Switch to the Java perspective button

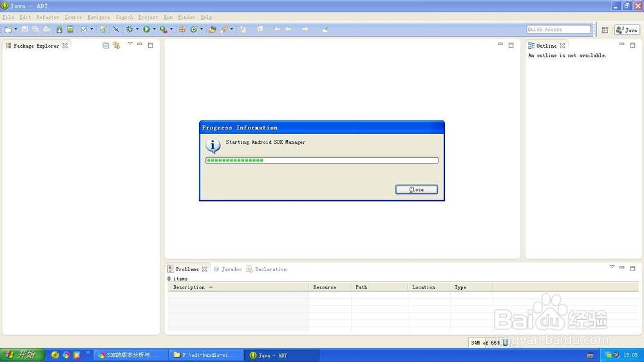pos(627,30)
